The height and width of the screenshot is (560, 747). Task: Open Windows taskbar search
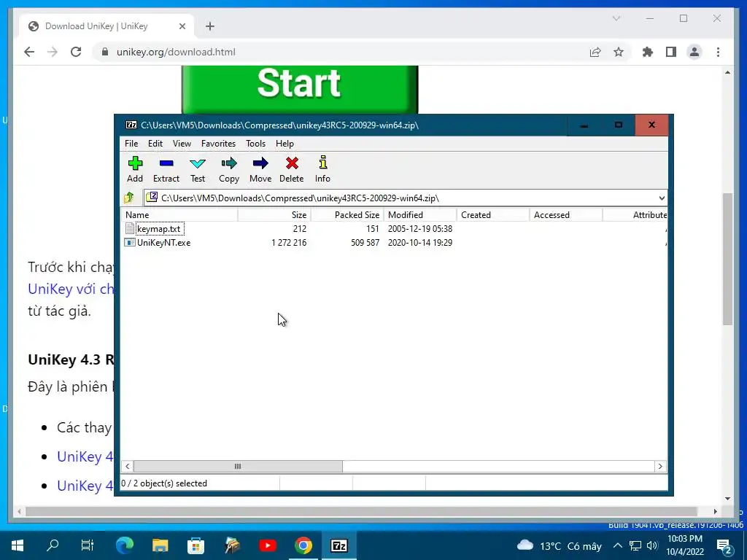[53, 545]
